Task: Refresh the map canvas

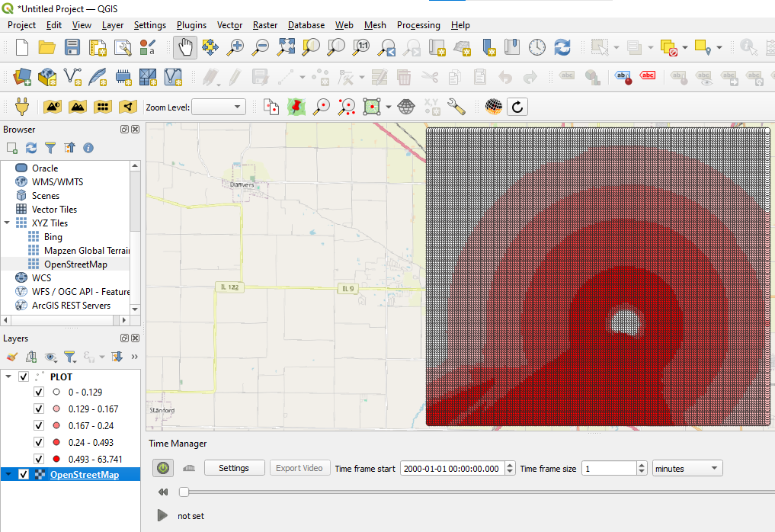Action: pyautogui.click(x=562, y=47)
